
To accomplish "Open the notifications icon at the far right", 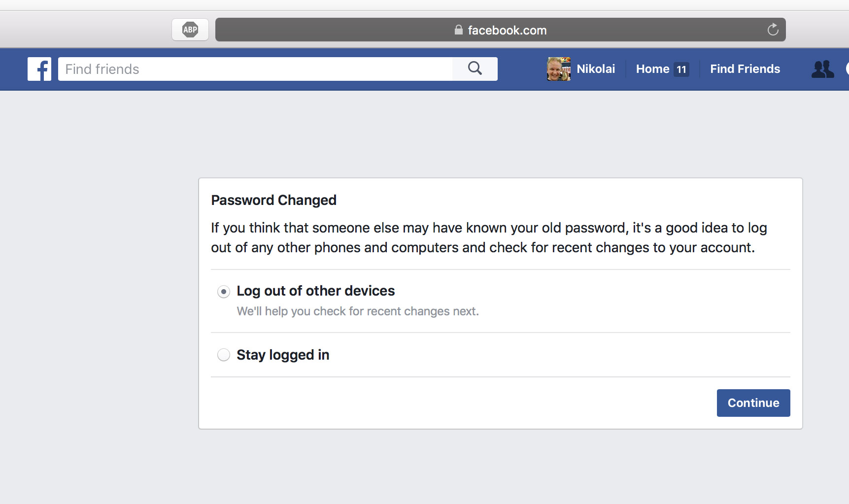I will click(847, 69).
